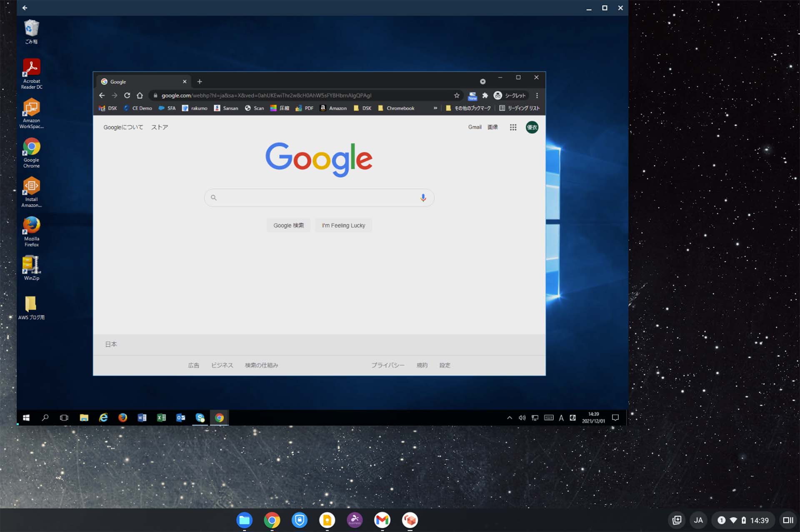Open the CE Demo bookmark
Image resolution: width=800 pixels, height=532 pixels.
pos(138,108)
